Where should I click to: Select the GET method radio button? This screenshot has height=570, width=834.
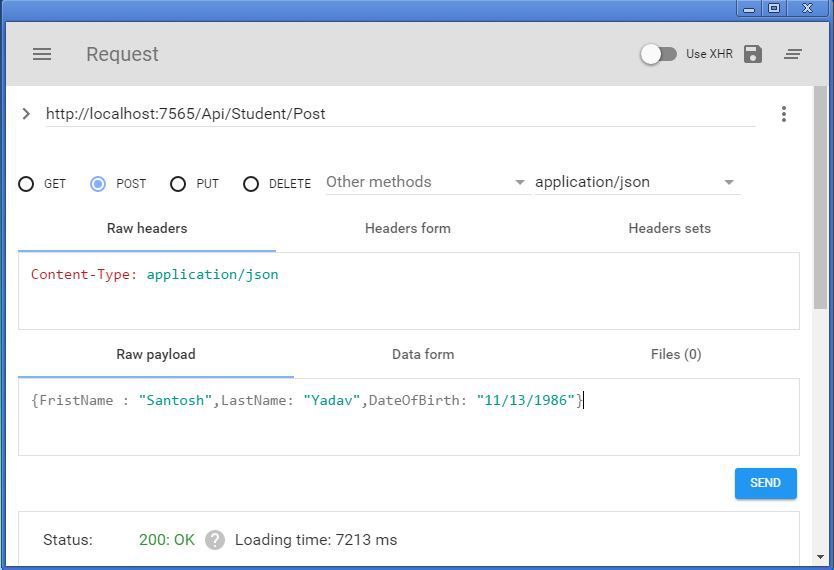(26, 184)
